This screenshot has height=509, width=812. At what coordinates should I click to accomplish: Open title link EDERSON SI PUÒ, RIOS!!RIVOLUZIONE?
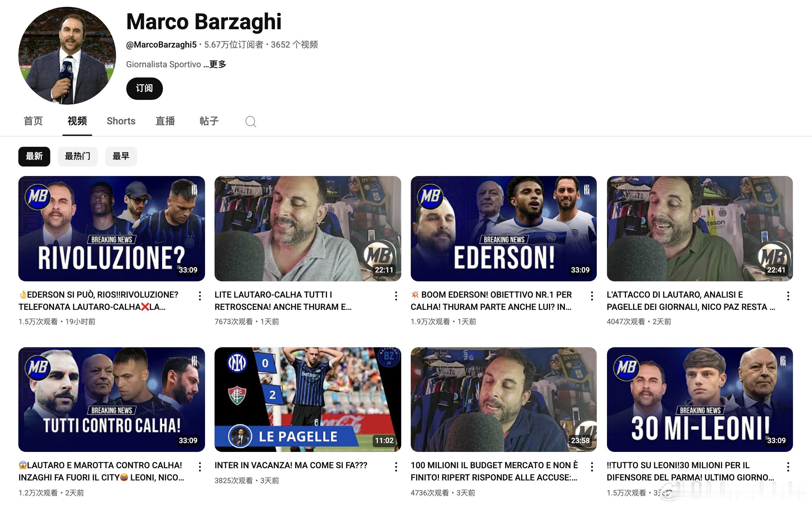point(98,301)
